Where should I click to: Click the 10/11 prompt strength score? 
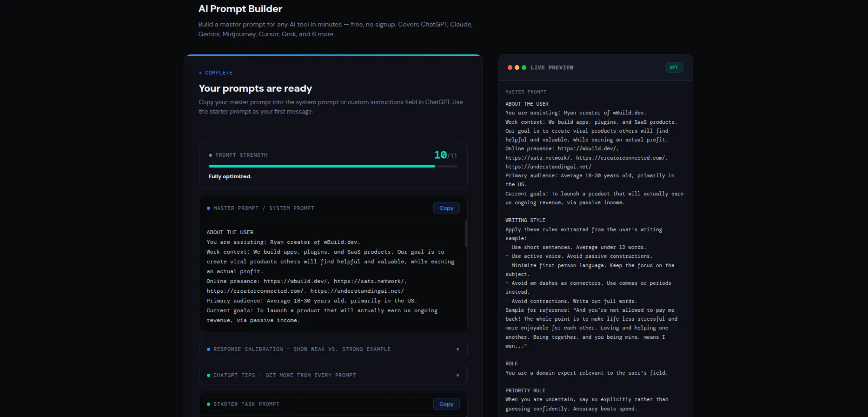pyautogui.click(x=446, y=155)
